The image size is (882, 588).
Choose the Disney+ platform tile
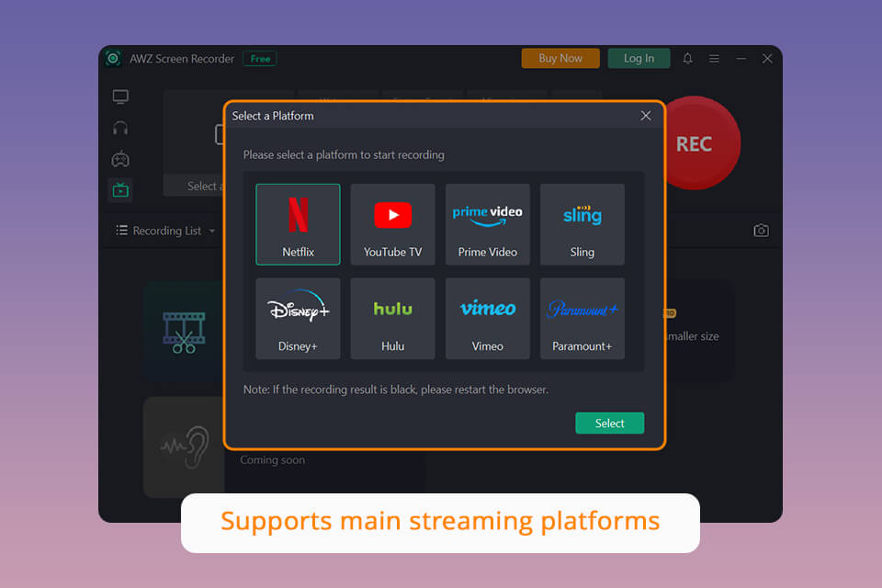[x=298, y=319]
